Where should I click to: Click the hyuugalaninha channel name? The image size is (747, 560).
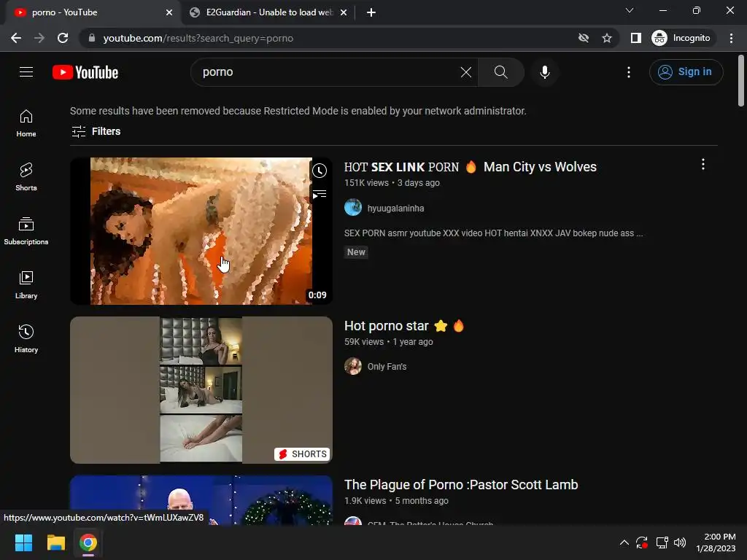[396, 209]
